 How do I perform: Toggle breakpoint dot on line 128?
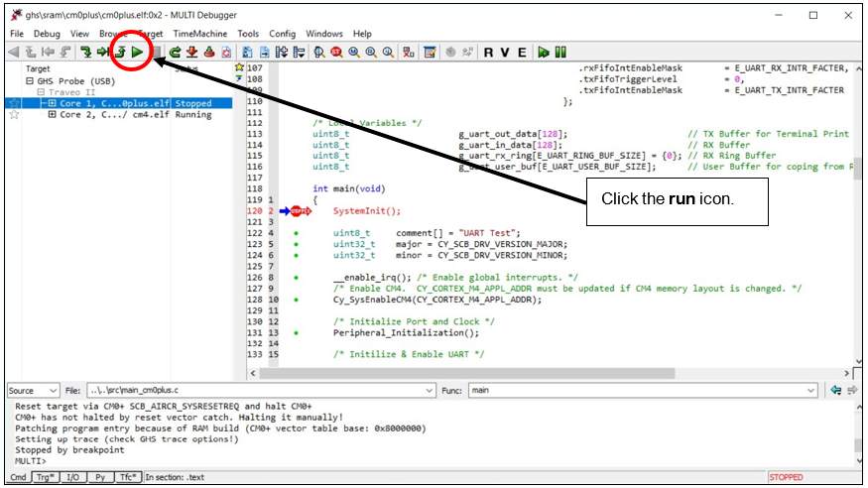tap(297, 300)
